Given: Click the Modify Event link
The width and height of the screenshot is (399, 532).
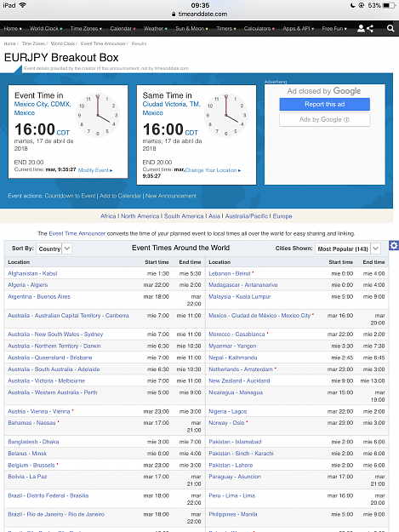Looking at the screenshot, I should [95, 170].
